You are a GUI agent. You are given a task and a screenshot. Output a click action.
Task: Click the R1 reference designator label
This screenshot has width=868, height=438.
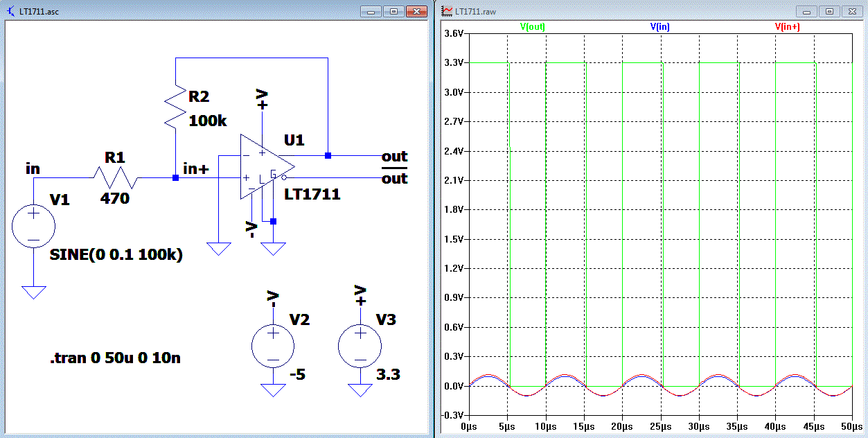pos(114,157)
